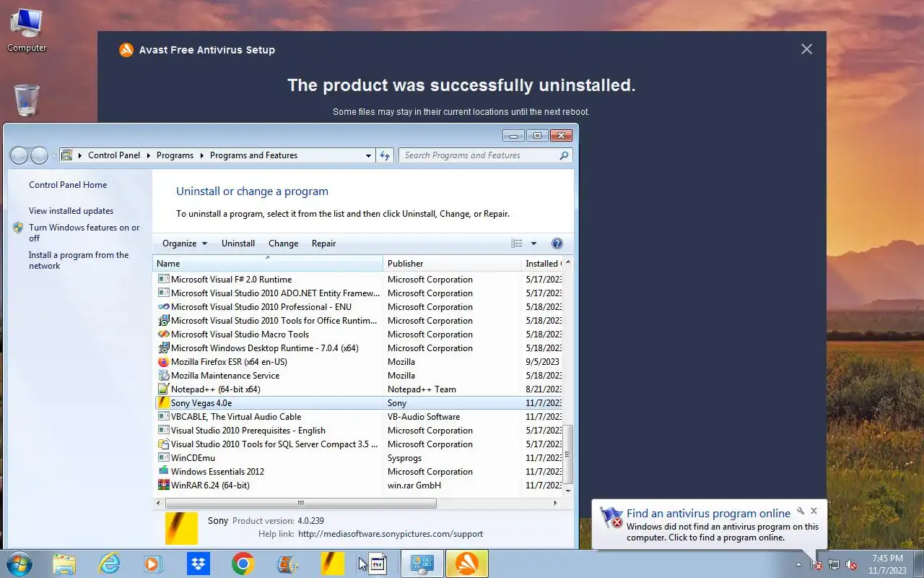
Task: Launch Google Chrome from the taskbar
Action: (243, 564)
